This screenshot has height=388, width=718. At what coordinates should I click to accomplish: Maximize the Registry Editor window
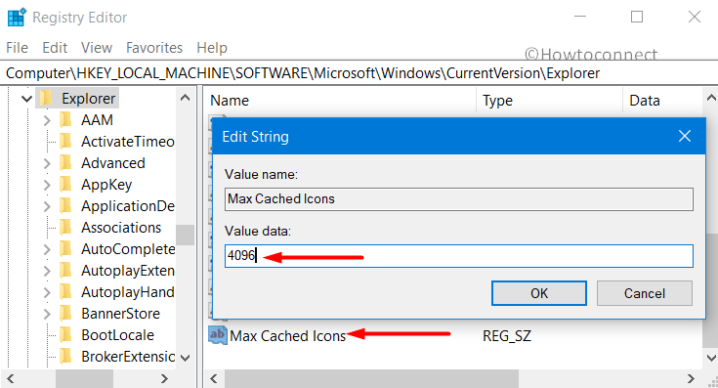click(636, 17)
